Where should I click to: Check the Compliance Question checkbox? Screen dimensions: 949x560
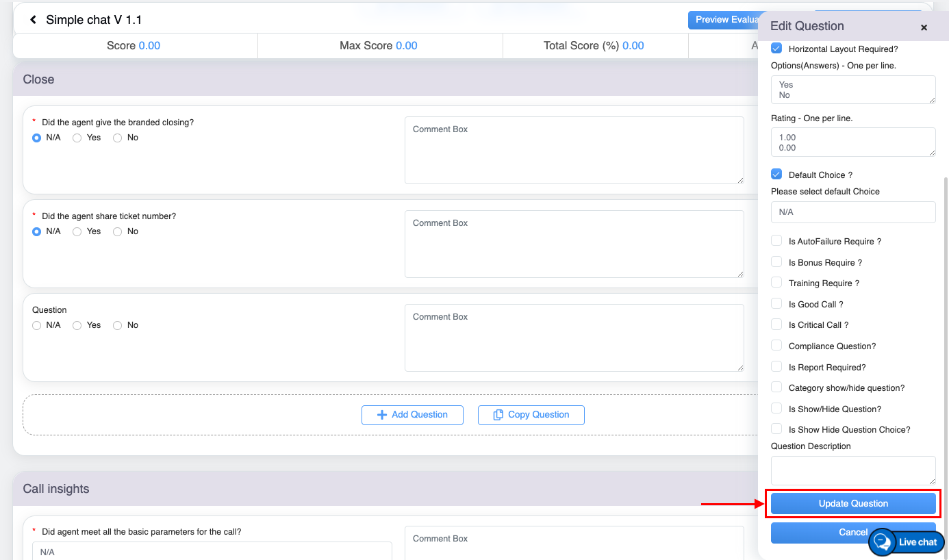(776, 346)
